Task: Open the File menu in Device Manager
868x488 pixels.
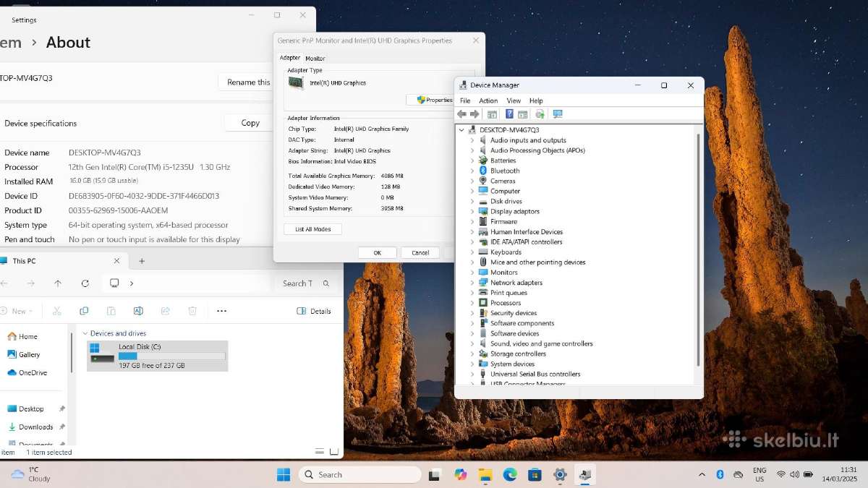Action: (x=465, y=100)
